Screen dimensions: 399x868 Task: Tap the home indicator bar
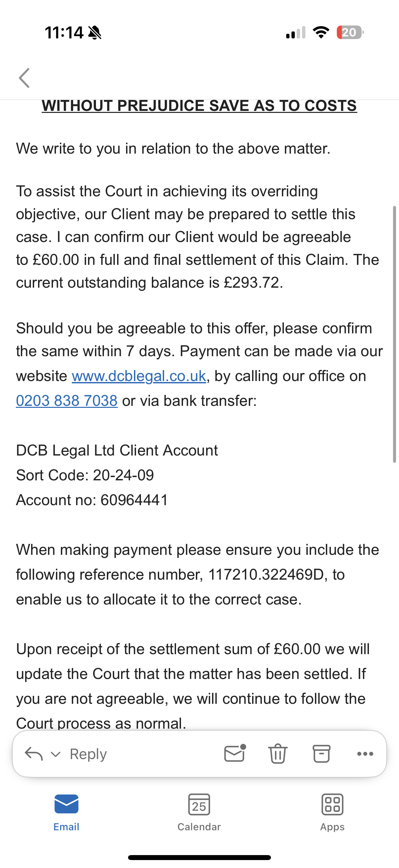[x=199, y=857]
